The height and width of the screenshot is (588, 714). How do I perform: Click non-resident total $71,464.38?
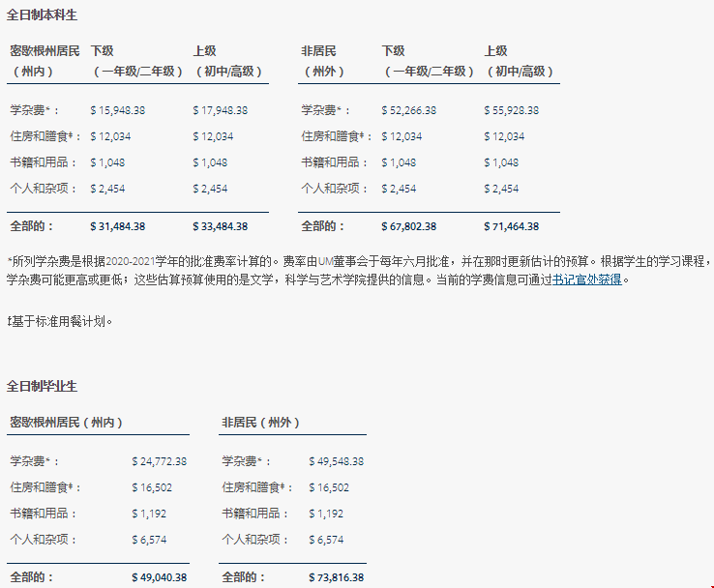click(511, 226)
